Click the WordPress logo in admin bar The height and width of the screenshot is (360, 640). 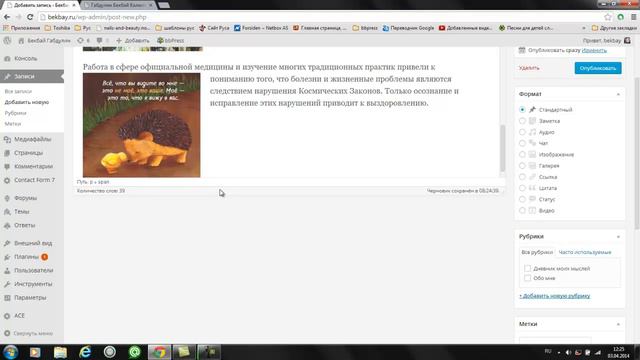click(7, 40)
